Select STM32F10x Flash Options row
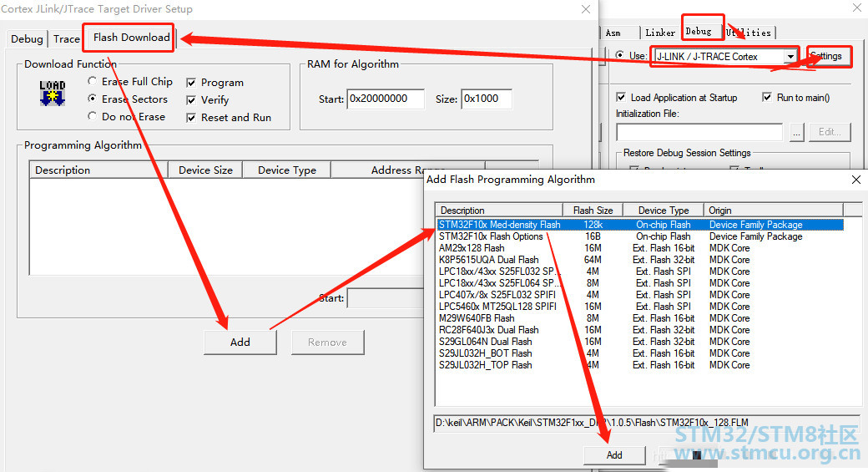This screenshot has width=868, height=472. tap(640, 236)
